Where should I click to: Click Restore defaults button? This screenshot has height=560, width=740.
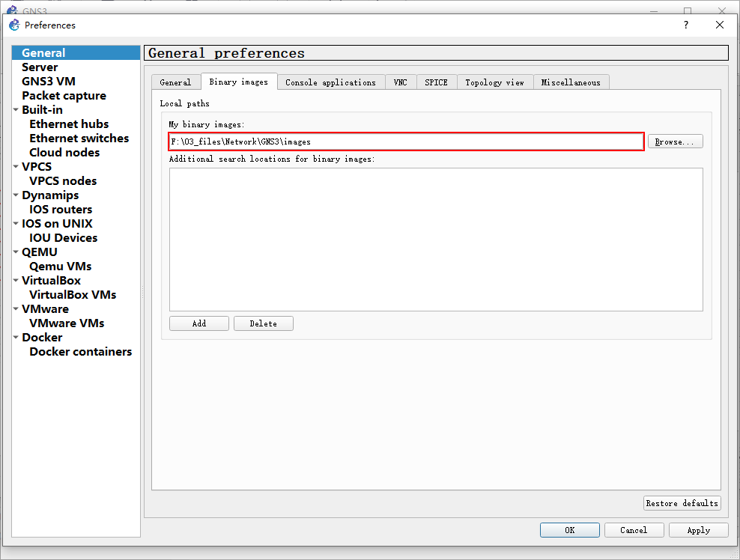tap(682, 503)
